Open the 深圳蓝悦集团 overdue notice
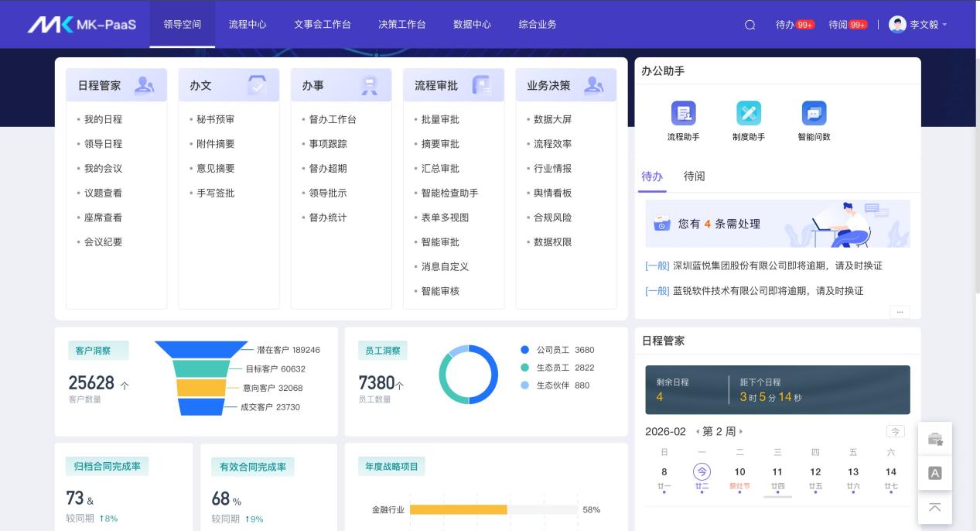The width and height of the screenshot is (980, 531). (x=763, y=265)
